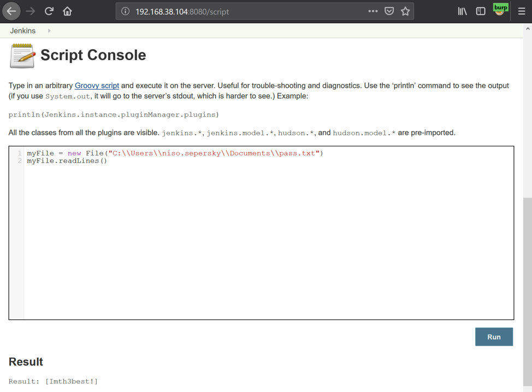Click the Script Console notepad icon

(x=22, y=56)
